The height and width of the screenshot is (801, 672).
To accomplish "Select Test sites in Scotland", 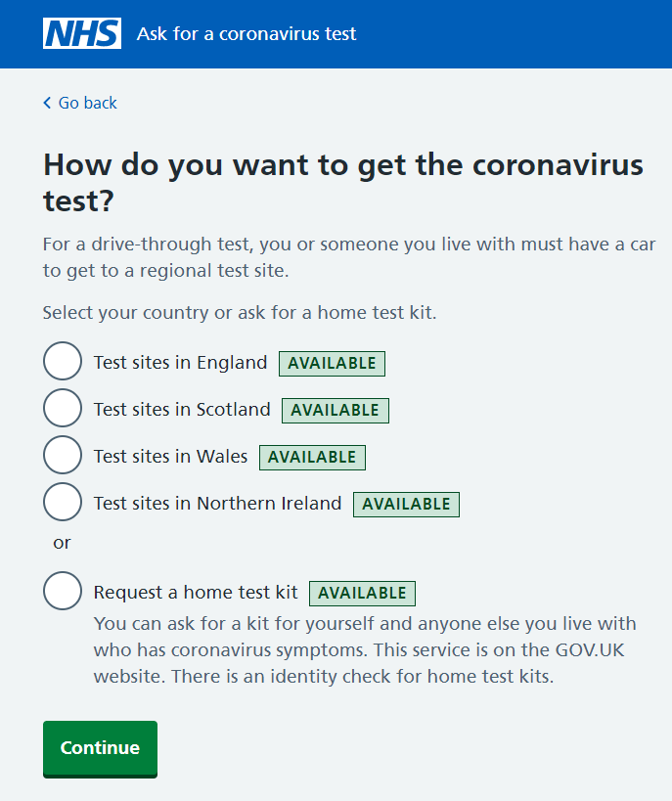I will coord(62,408).
